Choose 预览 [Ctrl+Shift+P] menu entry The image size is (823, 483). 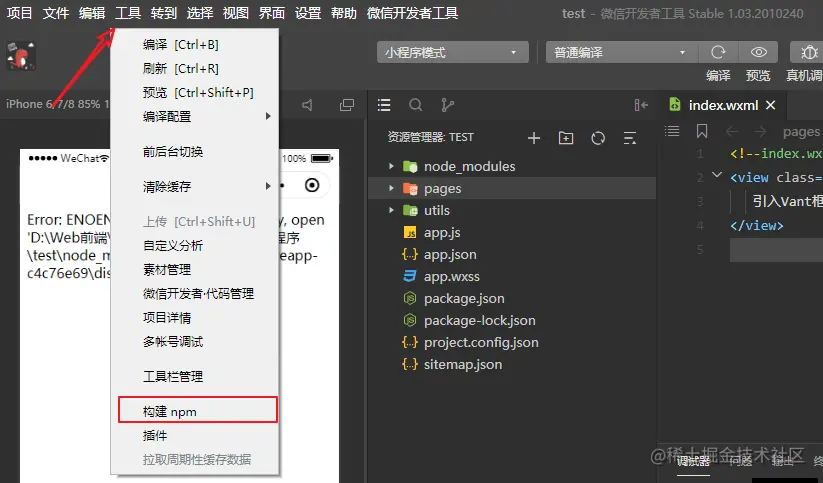(195, 92)
